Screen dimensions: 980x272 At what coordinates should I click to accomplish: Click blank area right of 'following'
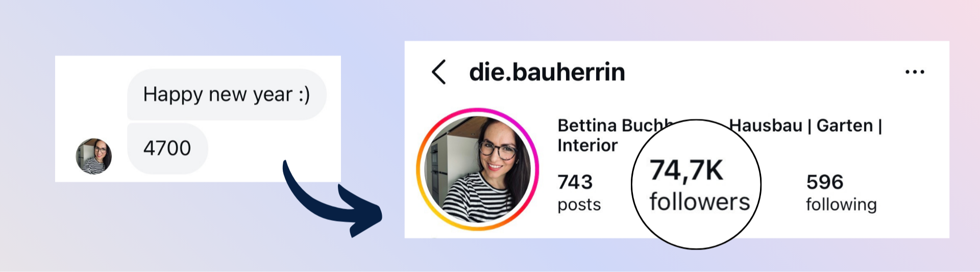click(x=913, y=204)
